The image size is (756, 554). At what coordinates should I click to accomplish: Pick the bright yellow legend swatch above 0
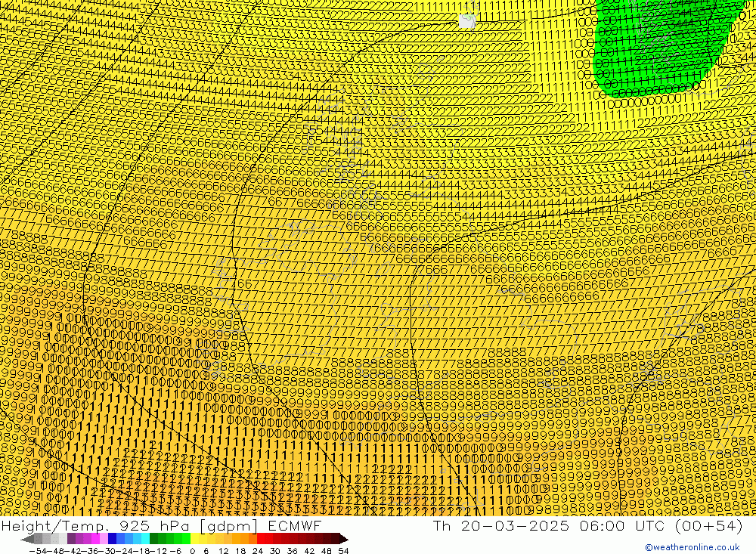click(194, 539)
